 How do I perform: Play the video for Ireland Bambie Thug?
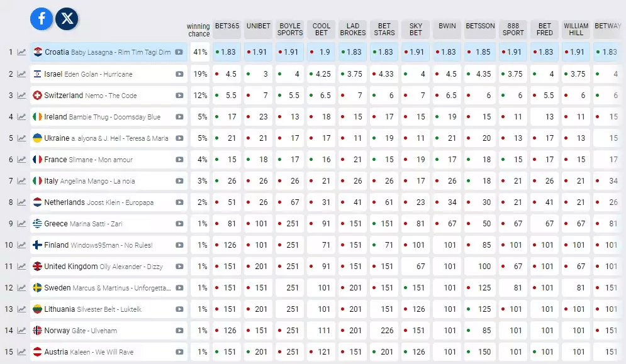[179, 117]
